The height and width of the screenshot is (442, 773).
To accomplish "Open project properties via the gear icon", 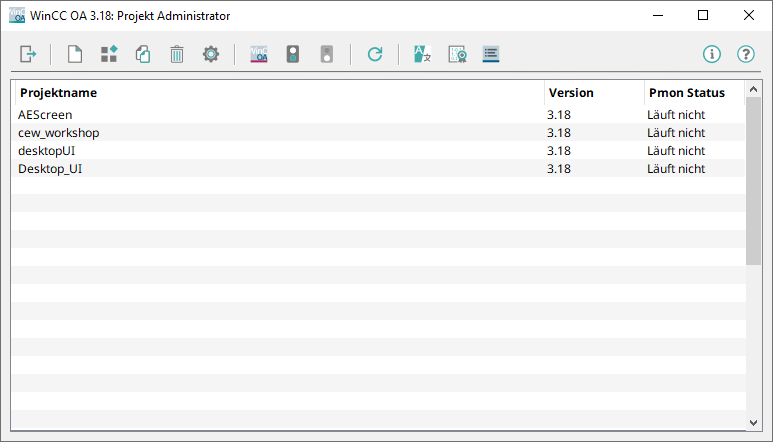I will coord(211,54).
